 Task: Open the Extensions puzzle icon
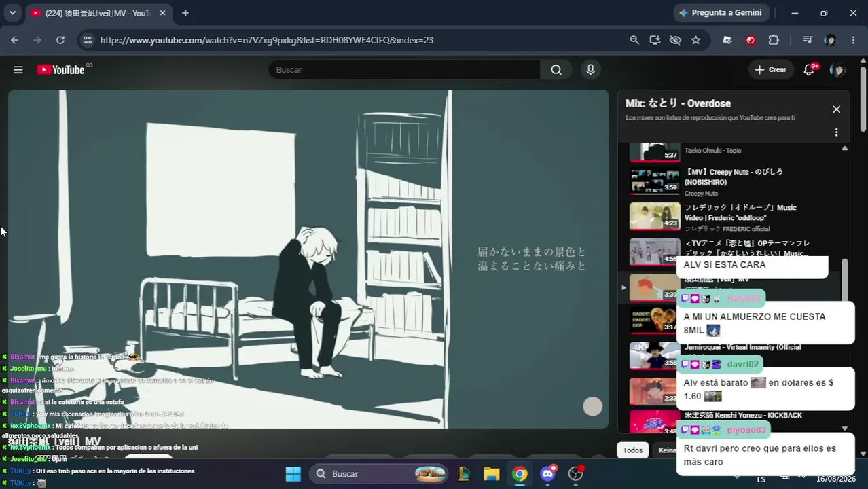click(x=774, y=40)
